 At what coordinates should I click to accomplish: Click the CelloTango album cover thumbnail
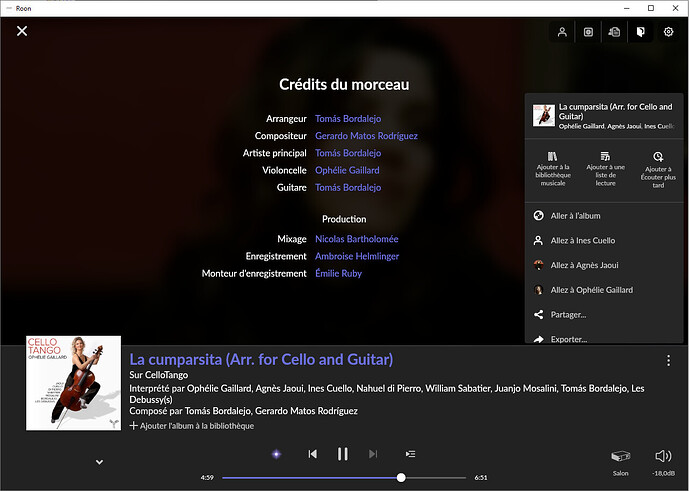(73, 383)
